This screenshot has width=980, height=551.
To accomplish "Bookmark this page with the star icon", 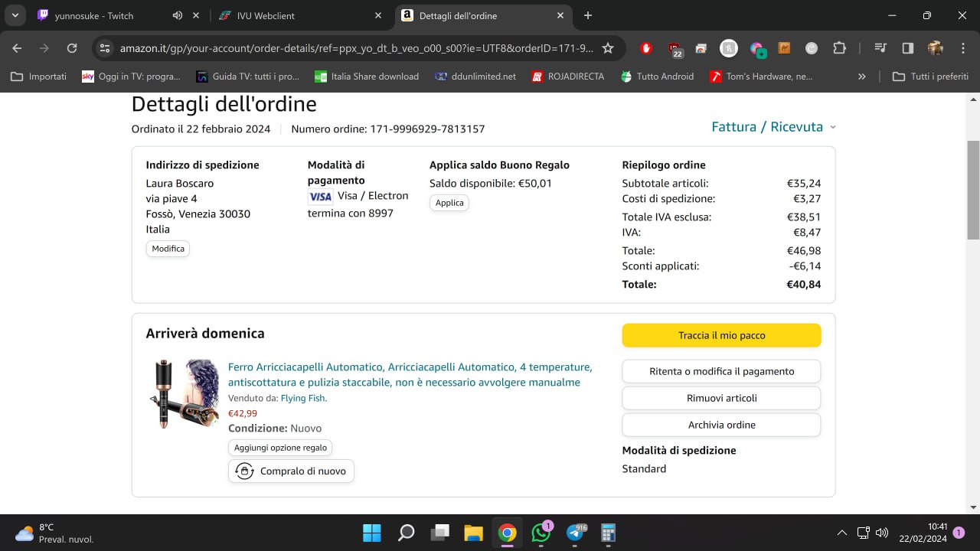I will click(x=608, y=48).
